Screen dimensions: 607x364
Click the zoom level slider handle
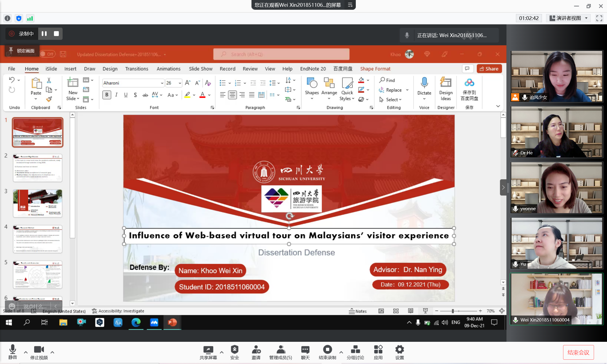coord(453,311)
